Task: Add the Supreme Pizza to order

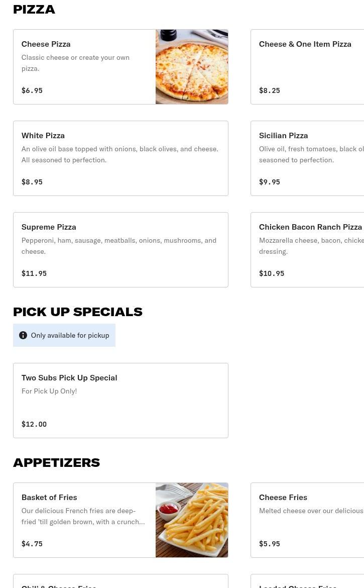Action: click(x=120, y=250)
